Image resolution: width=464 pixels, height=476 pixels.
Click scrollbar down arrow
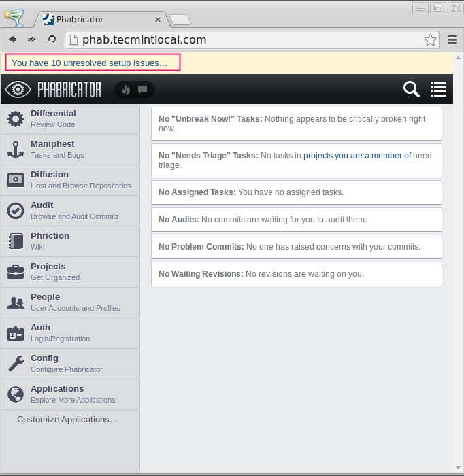click(x=459, y=468)
